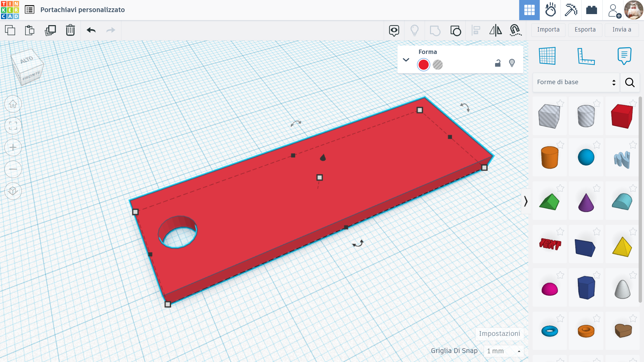Viewport: 644px width, 362px height.
Task: Pick the striped box hole shape
Action: coord(549,116)
